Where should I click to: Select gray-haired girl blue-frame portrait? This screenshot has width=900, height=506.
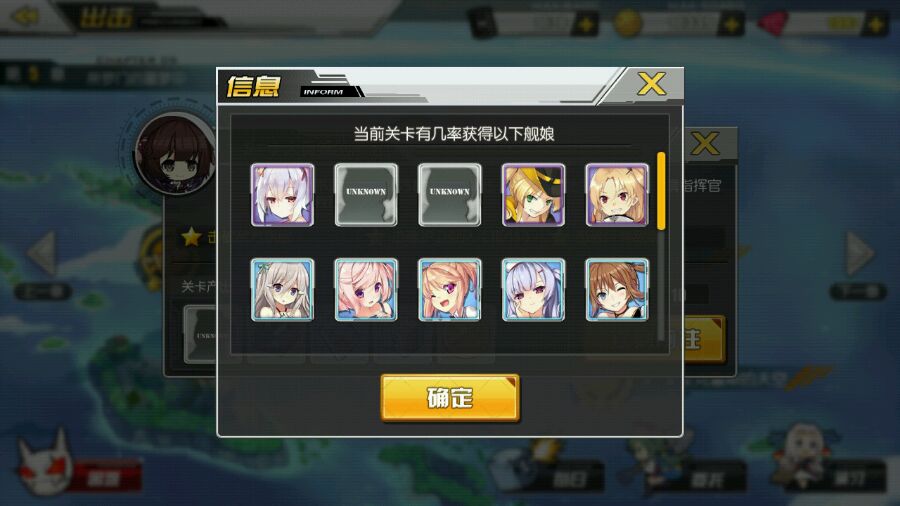tap(282, 289)
